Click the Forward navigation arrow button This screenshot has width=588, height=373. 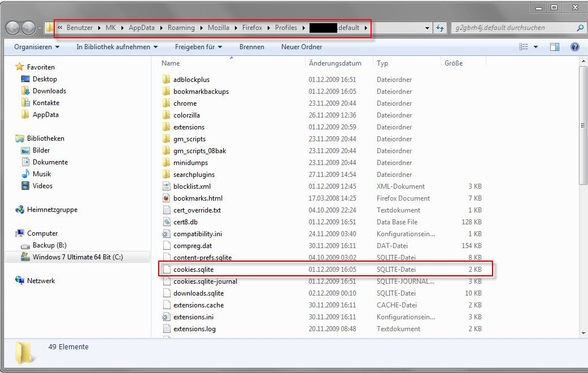point(28,28)
